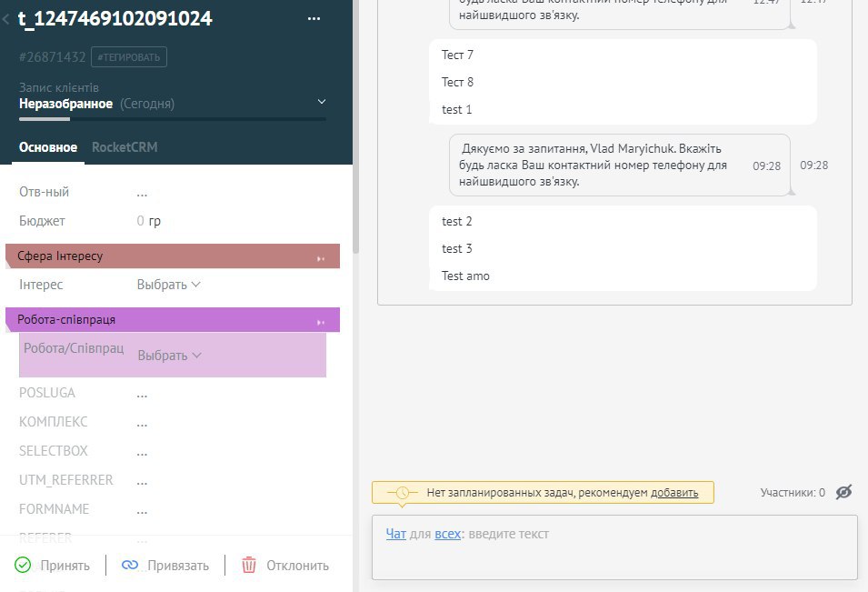Open the three-dot menu beside lead title
The width and height of the screenshot is (868, 592).
[314, 18]
